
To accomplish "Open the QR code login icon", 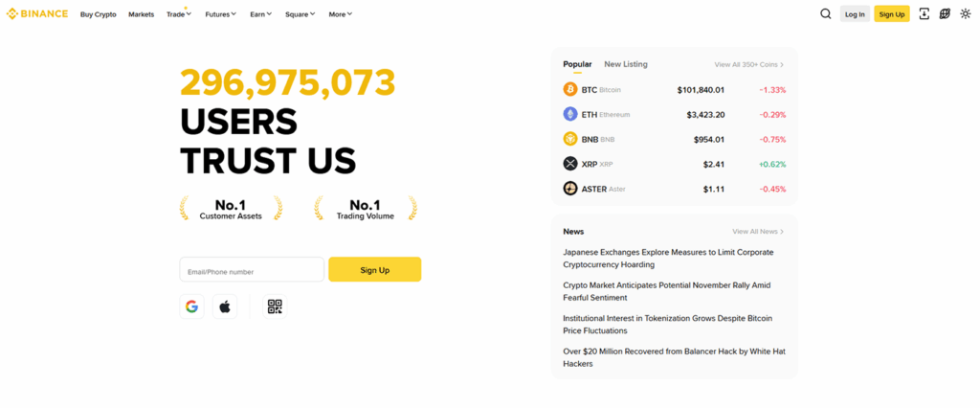I will click(275, 306).
